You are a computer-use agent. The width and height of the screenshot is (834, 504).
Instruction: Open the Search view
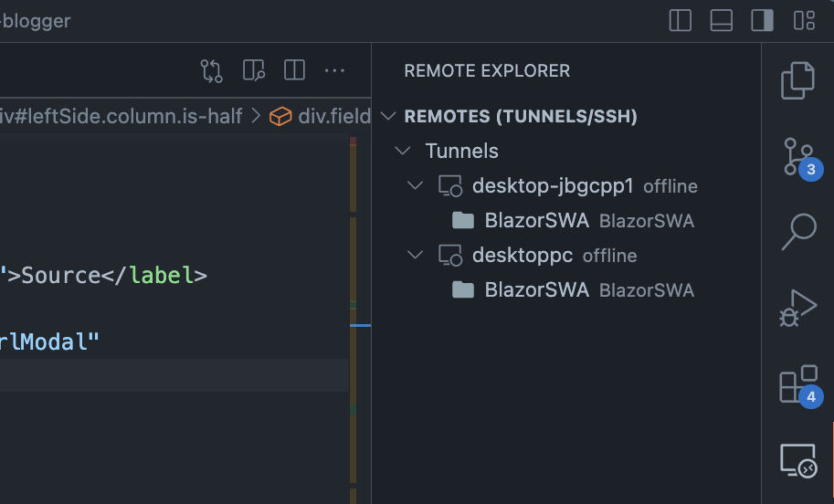point(797,232)
